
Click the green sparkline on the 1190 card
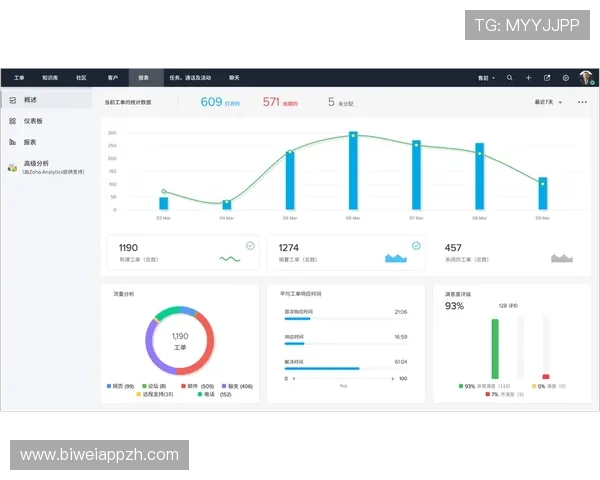point(230,259)
